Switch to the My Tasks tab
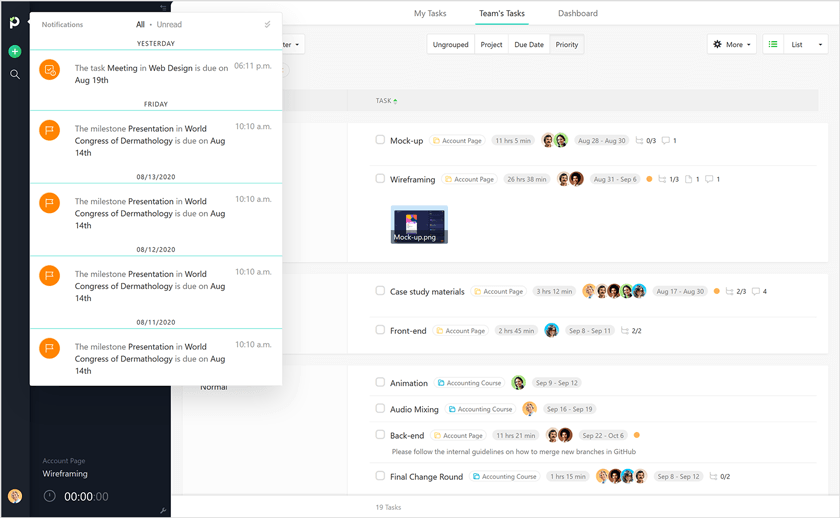 [x=430, y=13]
